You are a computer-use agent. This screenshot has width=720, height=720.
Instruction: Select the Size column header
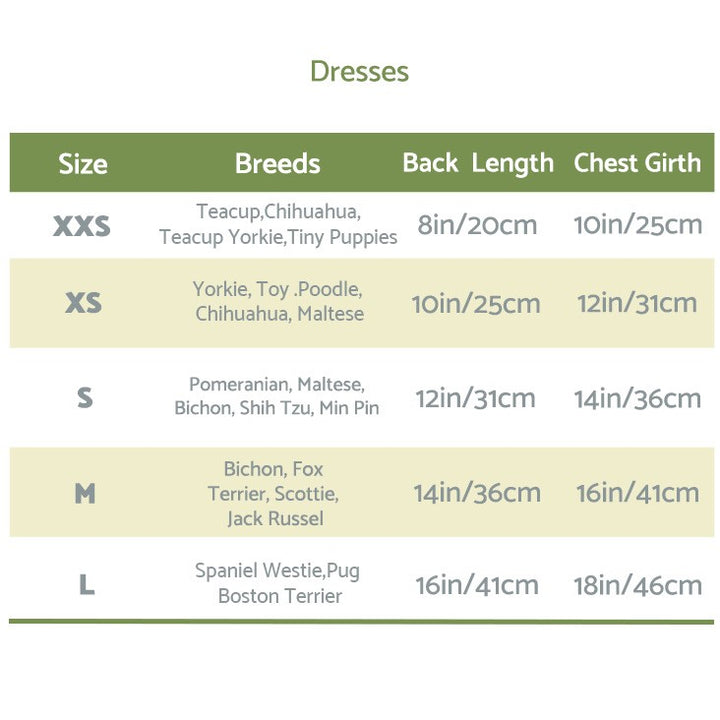coord(83,164)
